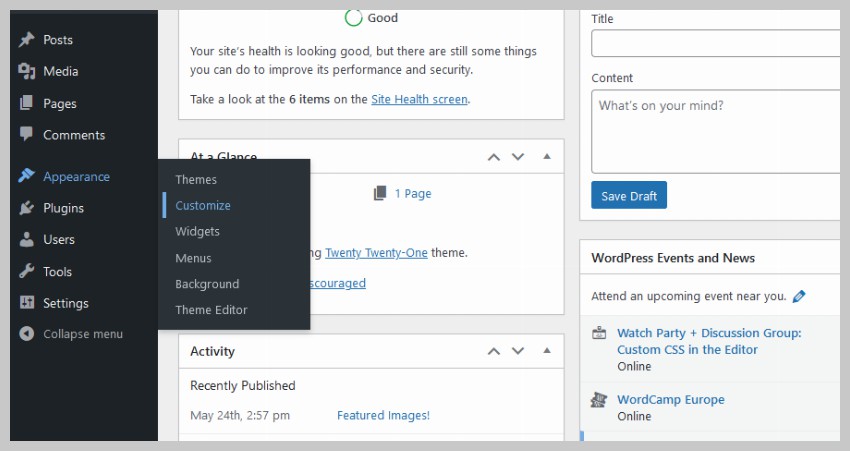Image resolution: width=850 pixels, height=451 pixels.
Task: Open the Twenty Twenty-One theme link
Action: pyautogui.click(x=376, y=253)
